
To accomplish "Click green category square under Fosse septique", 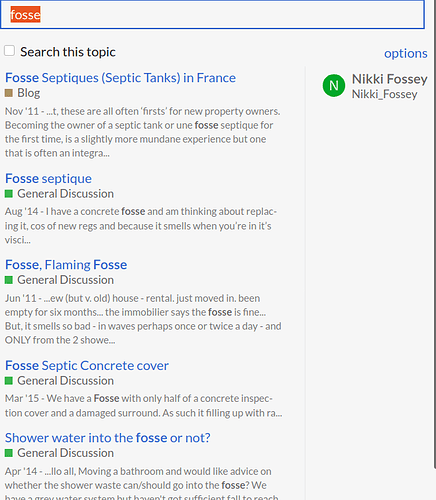I will pyautogui.click(x=9, y=193).
